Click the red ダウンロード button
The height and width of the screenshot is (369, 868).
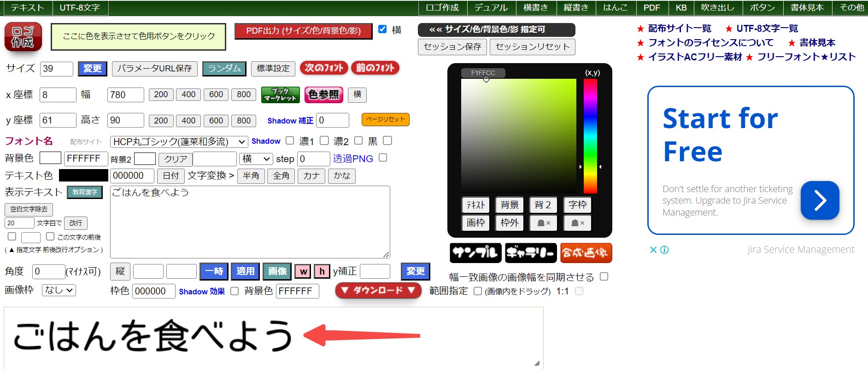point(378,290)
